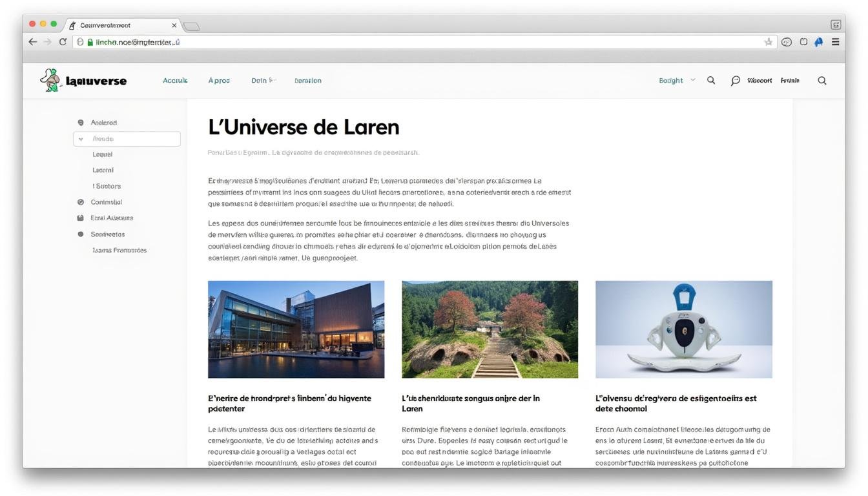Click the search icon at the far right
Screen dimensions: 868x496
[822, 80]
